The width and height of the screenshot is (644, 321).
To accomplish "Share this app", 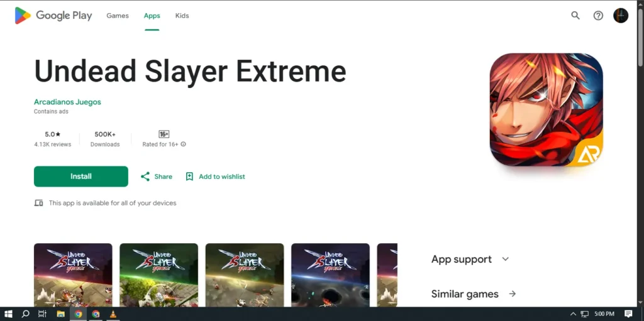I will click(157, 177).
